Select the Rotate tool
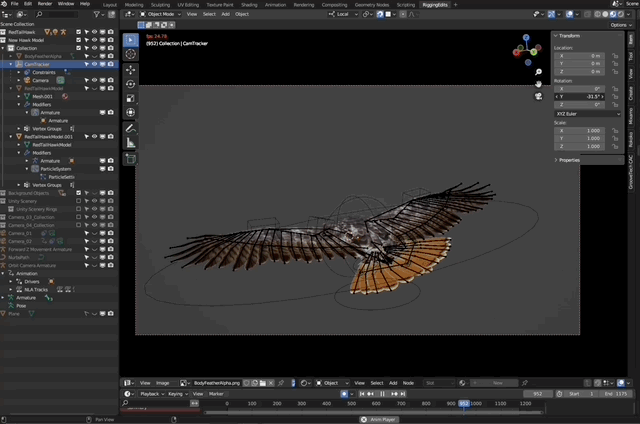Screen dimensions: 640x424 [x=130, y=84]
